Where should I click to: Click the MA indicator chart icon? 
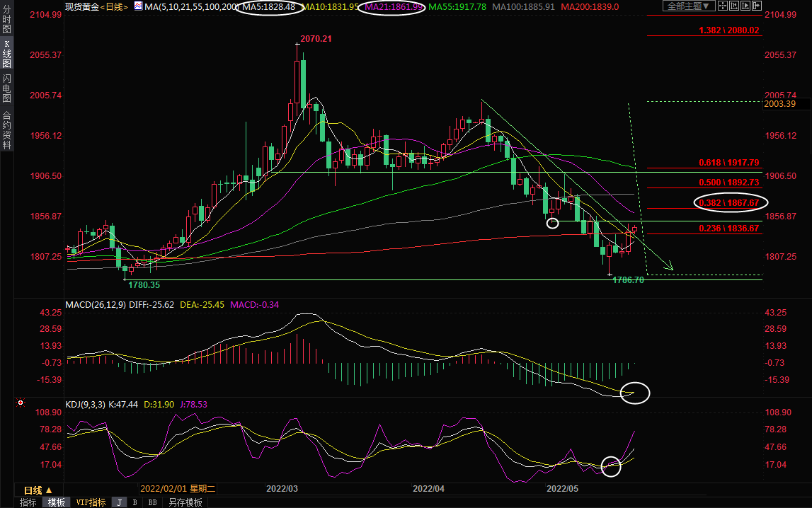pos(138,6)
